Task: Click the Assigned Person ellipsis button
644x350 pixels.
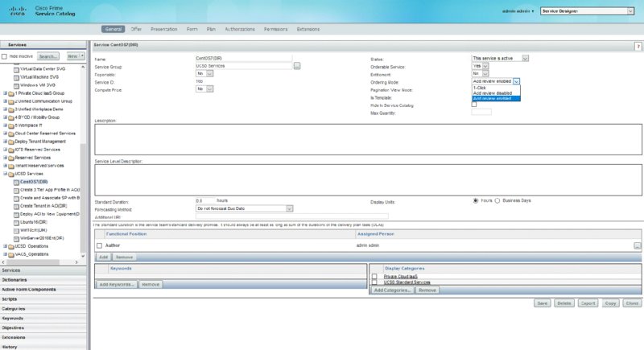Action: [x=637, y=245]
